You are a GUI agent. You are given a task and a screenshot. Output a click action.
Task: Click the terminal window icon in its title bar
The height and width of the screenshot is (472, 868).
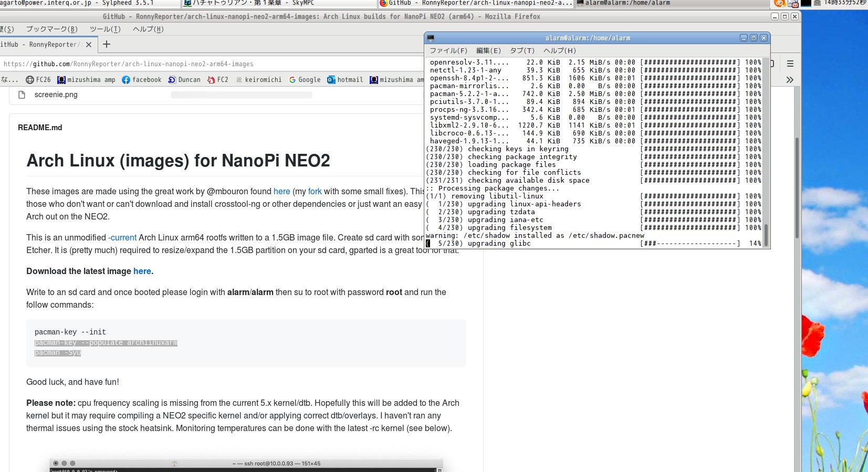[x=431, y=38]
